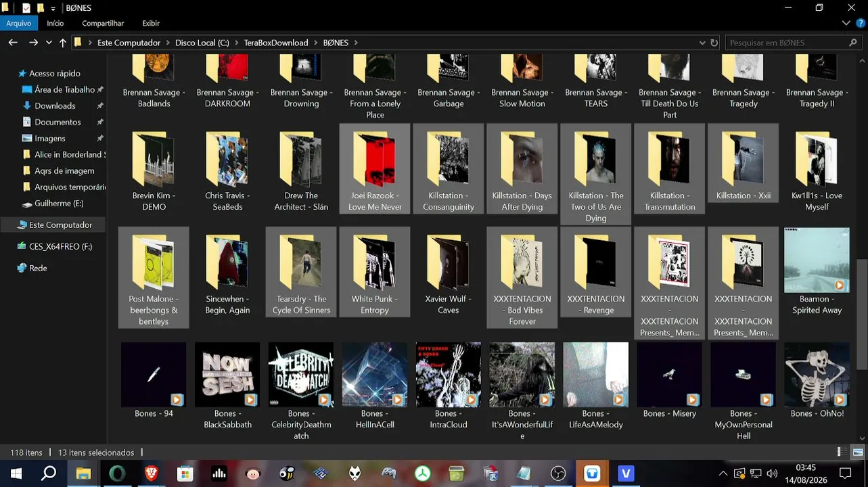
Task: Open the Killstation - Transmutation folder
Action: [670, 168]
